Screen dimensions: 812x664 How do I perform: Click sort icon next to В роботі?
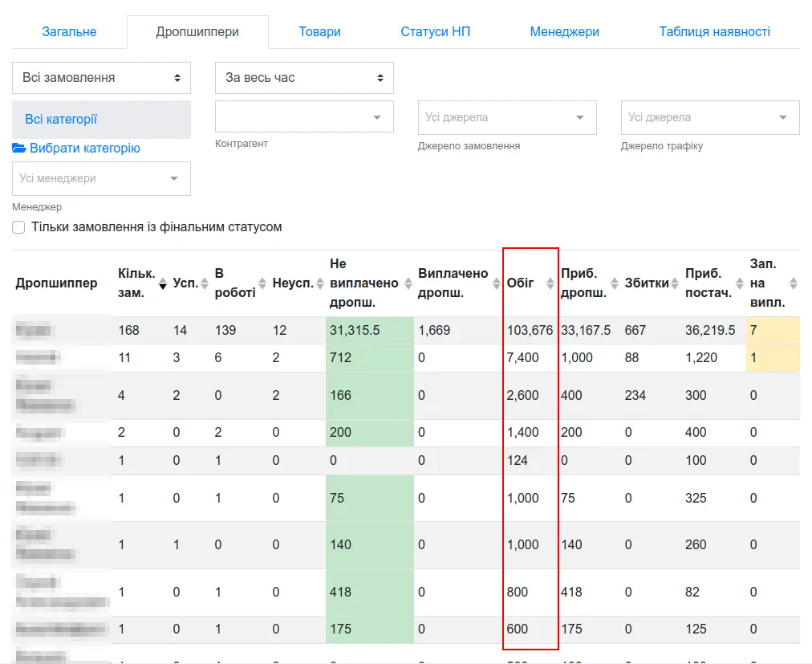[x=262, y=283]
